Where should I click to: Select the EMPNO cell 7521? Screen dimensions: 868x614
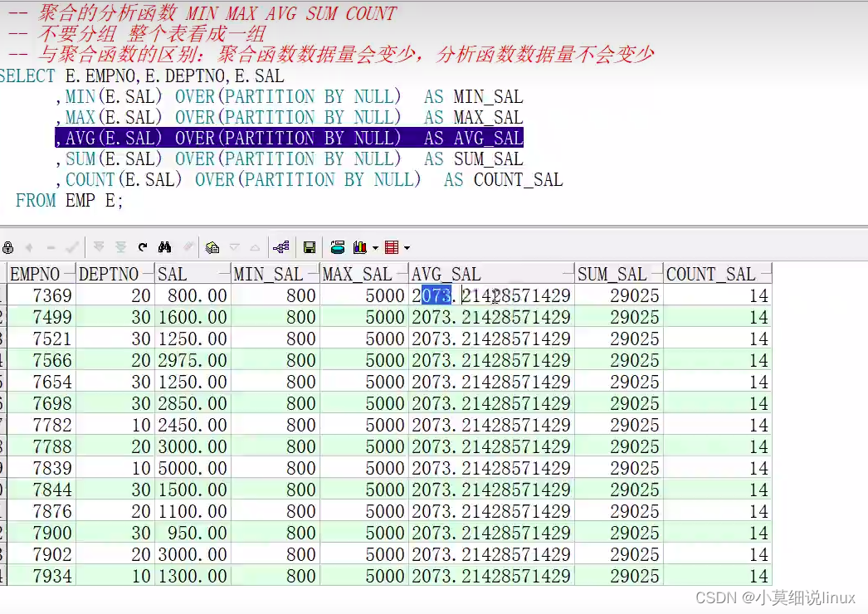point(41,339)
